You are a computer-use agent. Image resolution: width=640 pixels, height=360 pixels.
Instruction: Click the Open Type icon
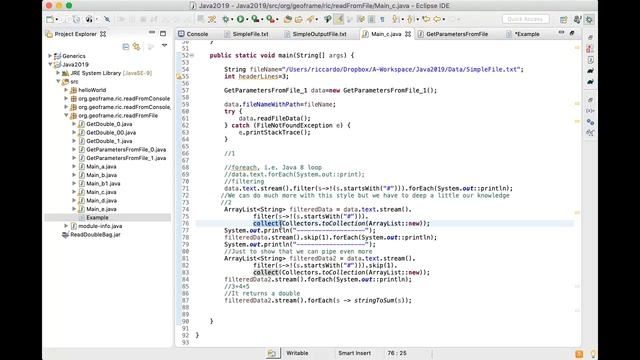pos(298,19)
